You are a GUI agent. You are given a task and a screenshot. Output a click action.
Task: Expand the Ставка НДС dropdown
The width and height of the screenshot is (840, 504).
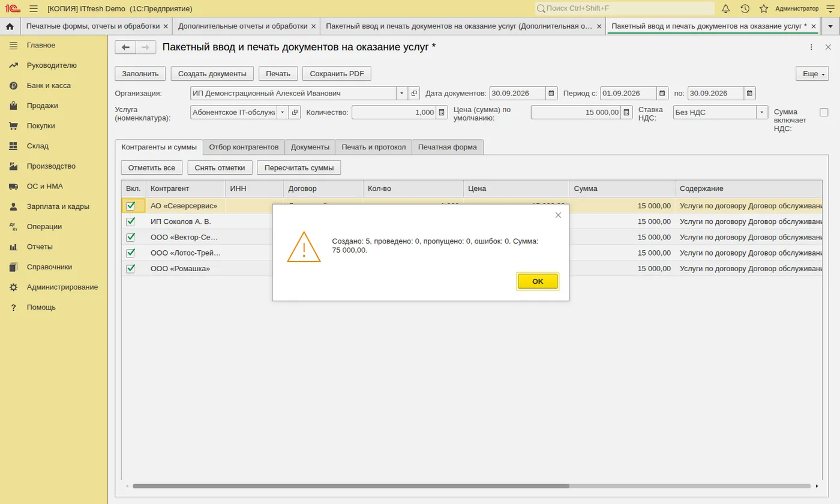coord(762,112)
